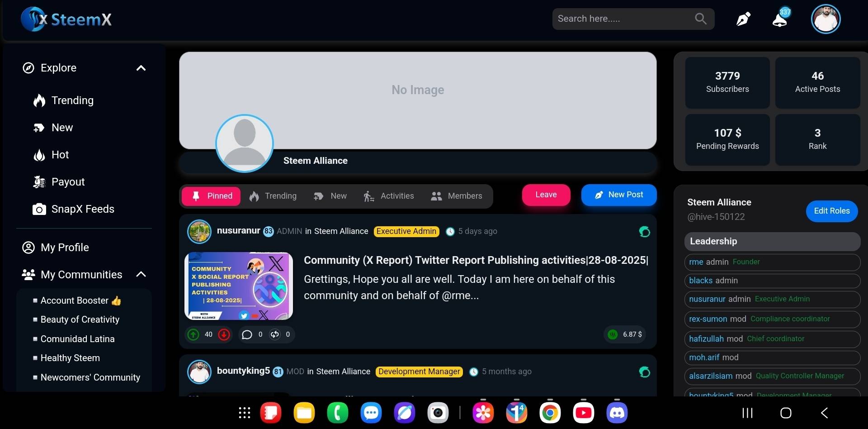
Task: Click the Rank stat card
Action: 817,139
